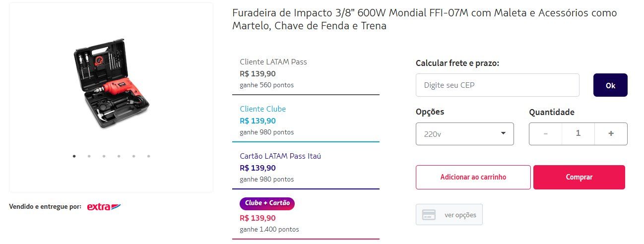Select the fourth carousel image dot
The height and width of the screenshot is (244, 644).
click(x=119, y=156)
